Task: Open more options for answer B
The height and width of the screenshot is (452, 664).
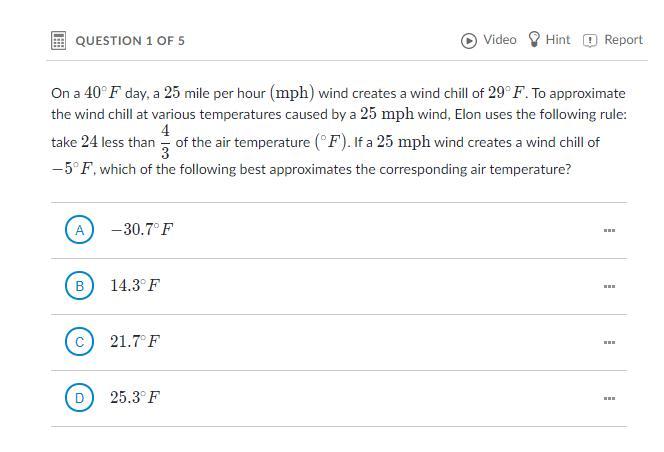Action: coord(609,286)
